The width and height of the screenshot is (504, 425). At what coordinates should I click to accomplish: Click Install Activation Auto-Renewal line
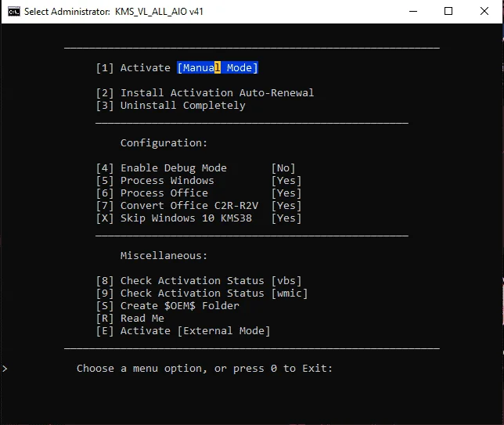[205, 93]
